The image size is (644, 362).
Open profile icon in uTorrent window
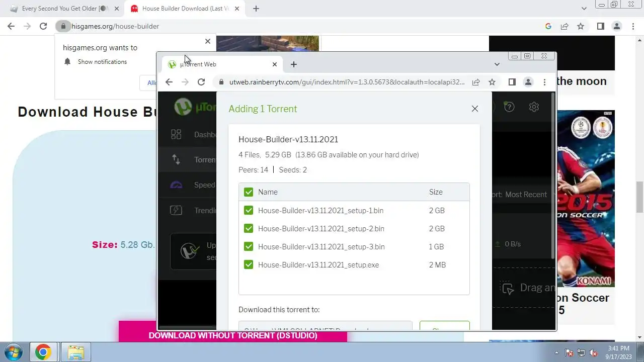coord(528,82)
